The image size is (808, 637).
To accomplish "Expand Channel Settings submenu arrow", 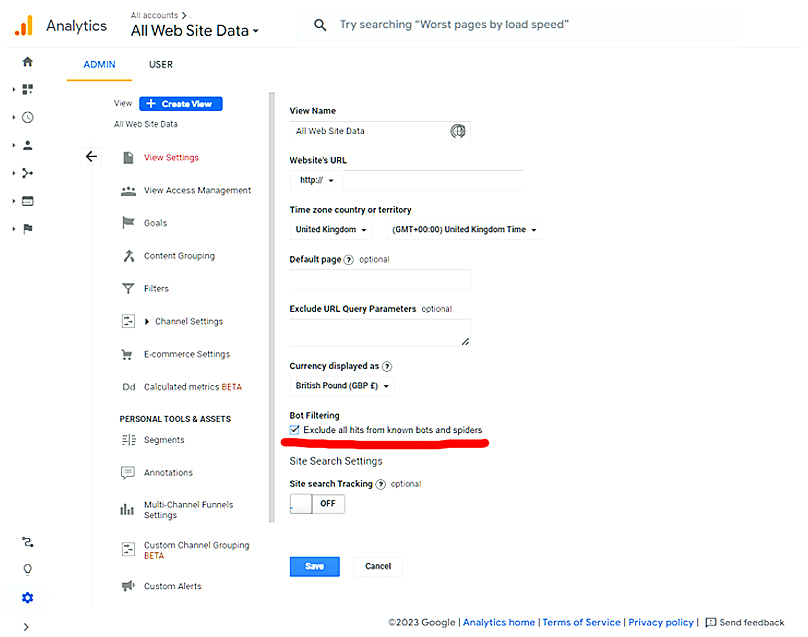I will click(147, 322).
